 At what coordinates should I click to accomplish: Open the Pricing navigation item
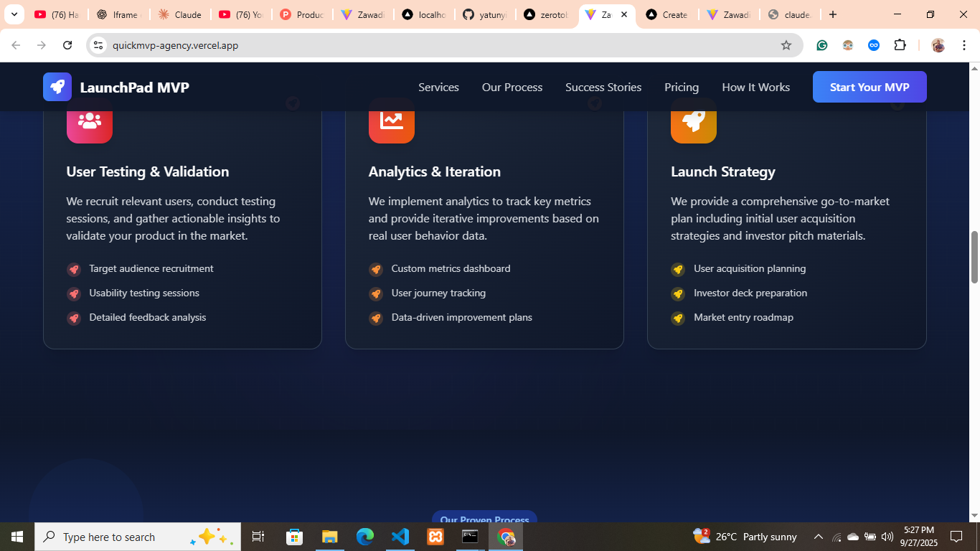(682, 87)
